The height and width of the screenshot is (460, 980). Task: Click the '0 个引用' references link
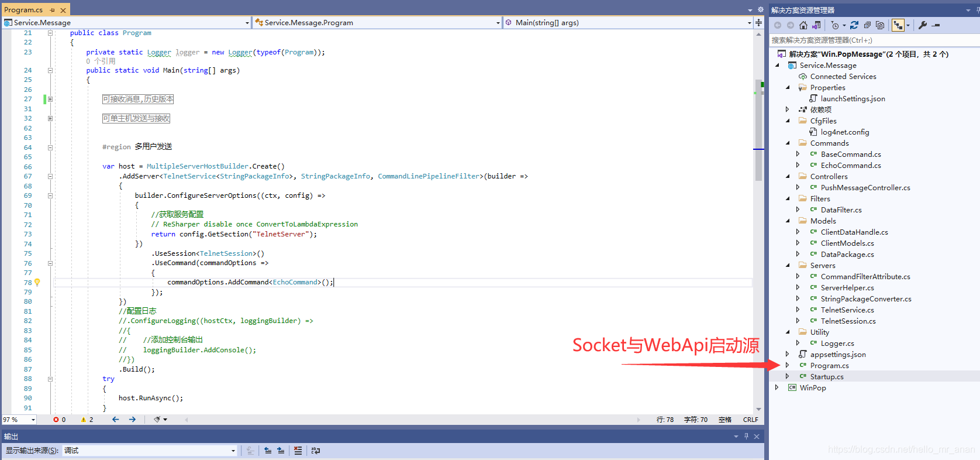[x=101, y=61]
